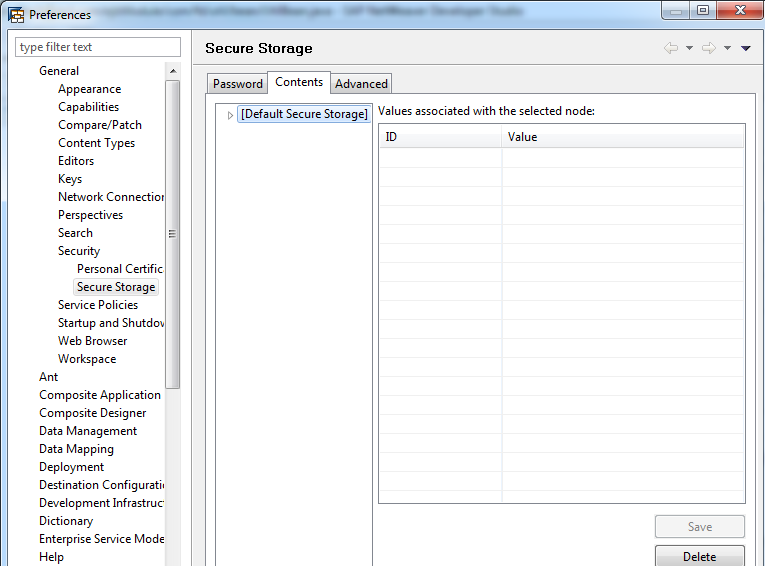
Task: Switch to the Advanced tab
Action: (361, 84)
